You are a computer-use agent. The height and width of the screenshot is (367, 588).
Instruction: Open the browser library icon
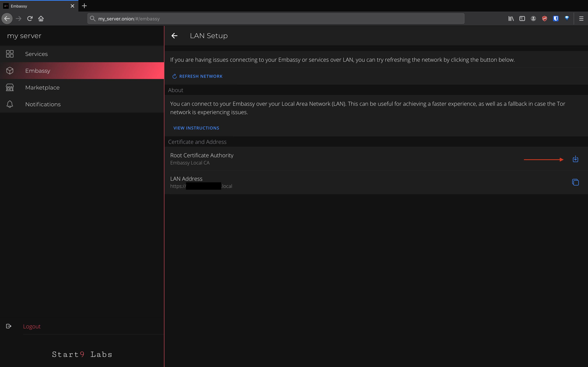coord(511,19)
